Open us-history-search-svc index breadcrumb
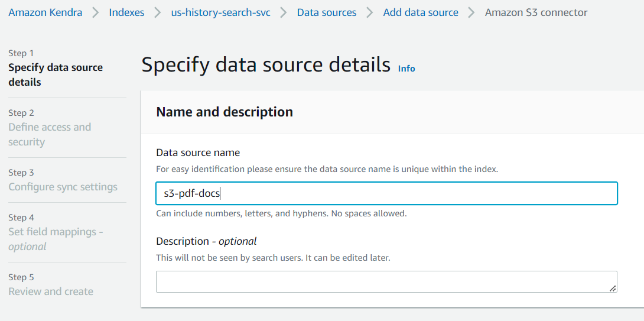The image size is (644, 321). [x=220, y=13]
